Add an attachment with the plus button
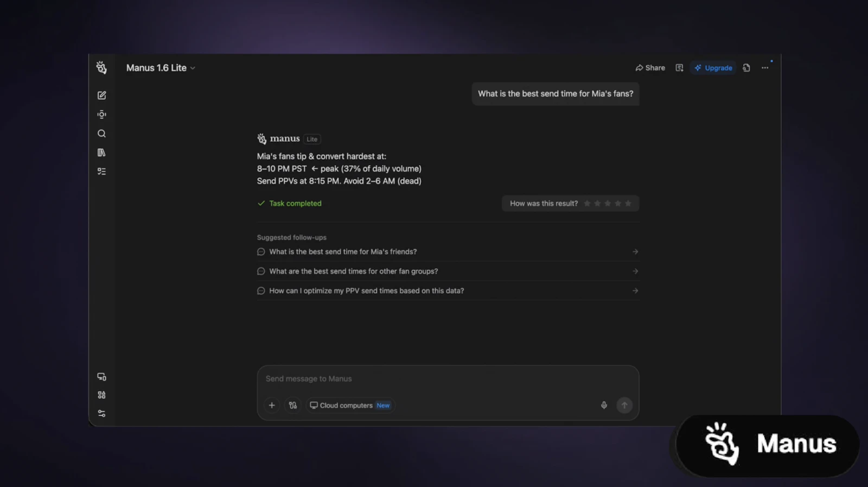The width and height of the screenshot is (868, 487). coord(272,406)
